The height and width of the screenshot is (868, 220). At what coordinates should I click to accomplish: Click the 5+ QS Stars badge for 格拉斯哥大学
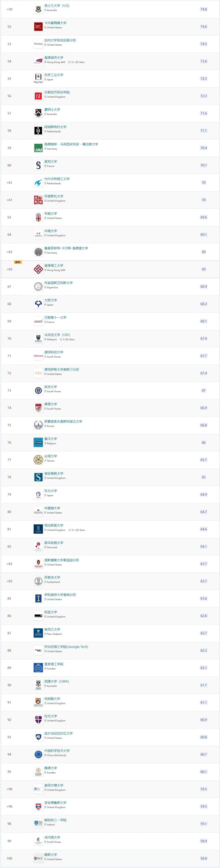point(77,530)
